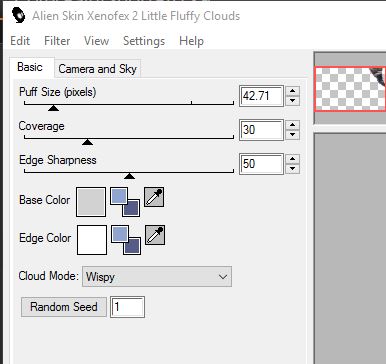The width and height of the screenshot is (386, 364).
Task: Pick Edge Color with the eyedropper icon
Action: click(x=155, y=235)
